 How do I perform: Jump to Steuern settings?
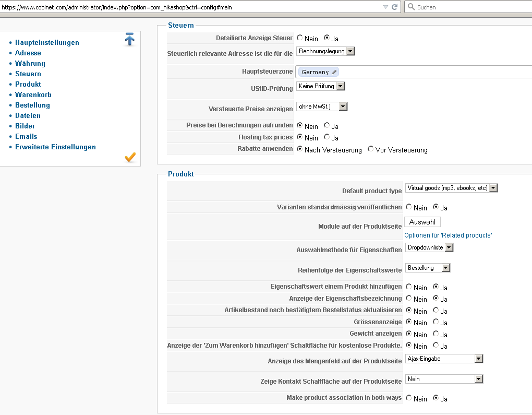click(x=28, y=74)
